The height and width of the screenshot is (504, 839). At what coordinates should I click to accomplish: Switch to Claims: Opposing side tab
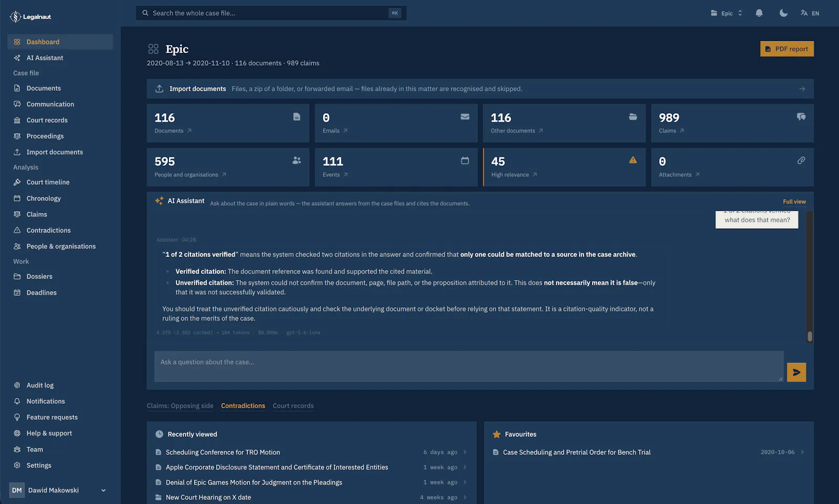[180, 406]
